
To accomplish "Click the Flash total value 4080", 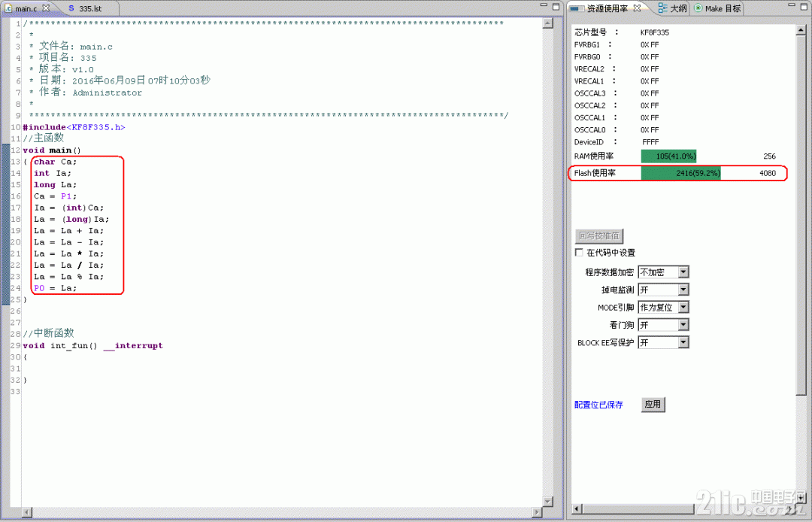I will [x=768, y=174].
